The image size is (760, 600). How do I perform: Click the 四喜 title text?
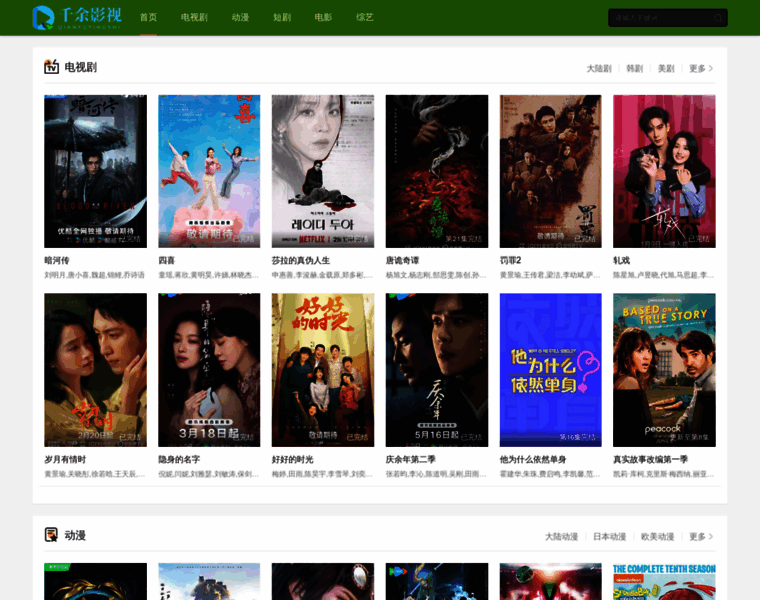click(166, 261)
